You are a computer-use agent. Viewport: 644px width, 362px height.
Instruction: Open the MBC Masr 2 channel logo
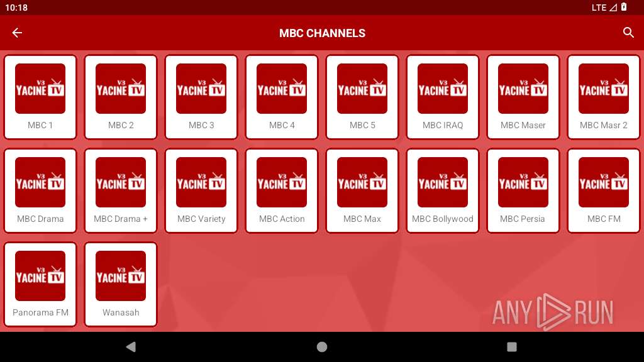pos(604,89)
